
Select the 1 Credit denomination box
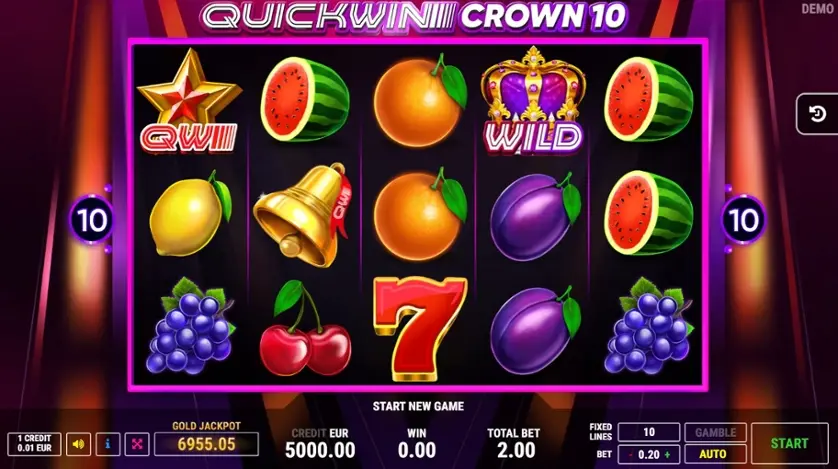pos(34,444)
